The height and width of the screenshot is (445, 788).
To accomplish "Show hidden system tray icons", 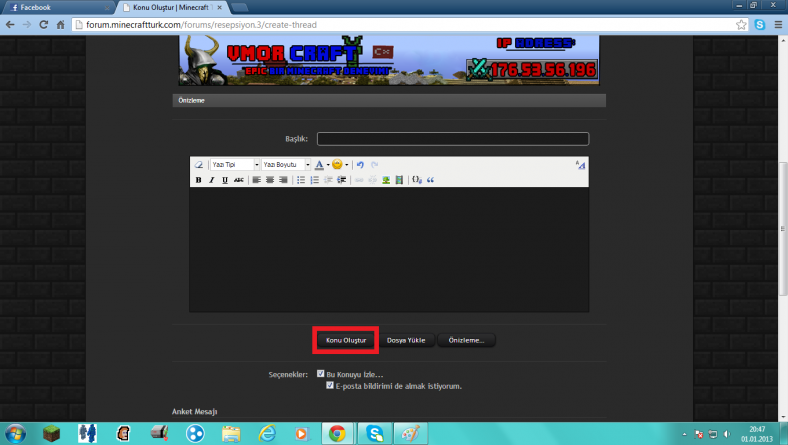I will pyautogui.click(x=684, y=434).
